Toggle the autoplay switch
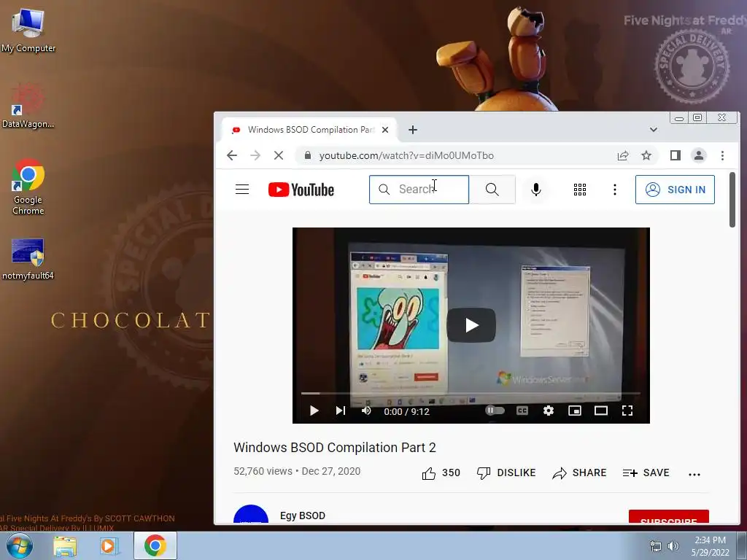 pyautogui.click(x=495, y=410)
